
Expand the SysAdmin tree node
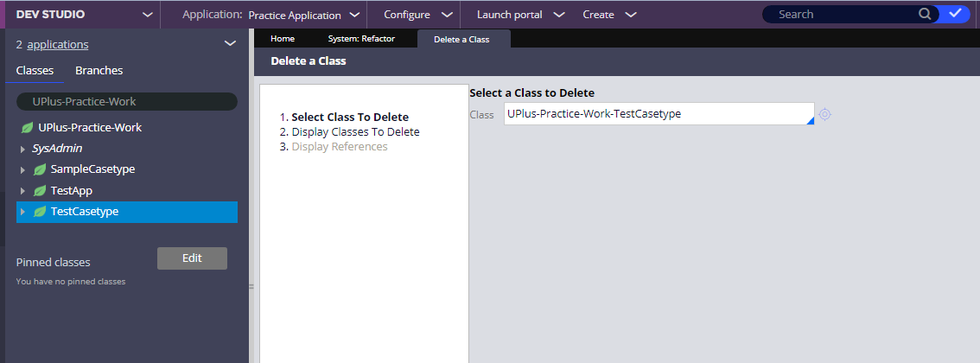point(23,150)
